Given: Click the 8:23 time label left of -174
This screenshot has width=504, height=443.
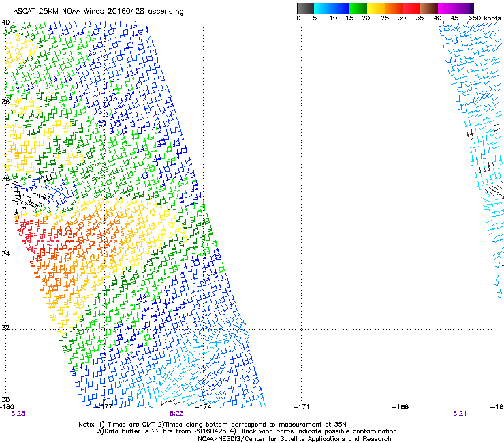Looking at the screenshot, I should click(177, 414).
